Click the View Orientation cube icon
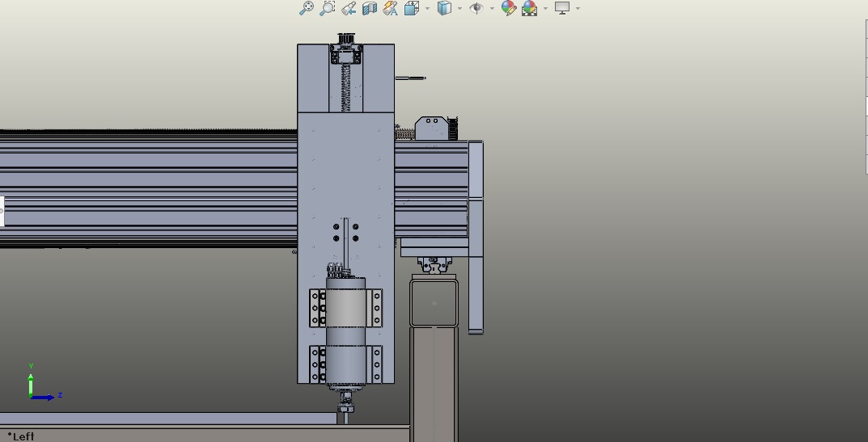This screenshot has width=868, height=442. click(411, 8)
